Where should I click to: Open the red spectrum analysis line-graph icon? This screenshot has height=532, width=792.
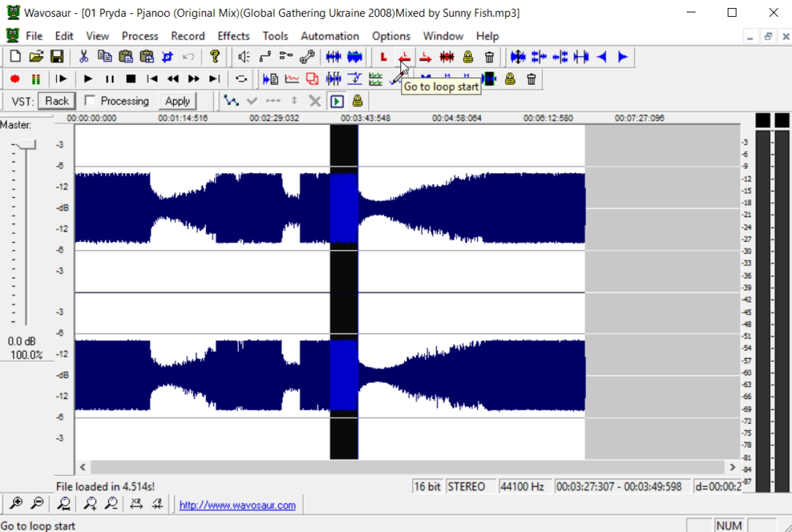(292, 79)
